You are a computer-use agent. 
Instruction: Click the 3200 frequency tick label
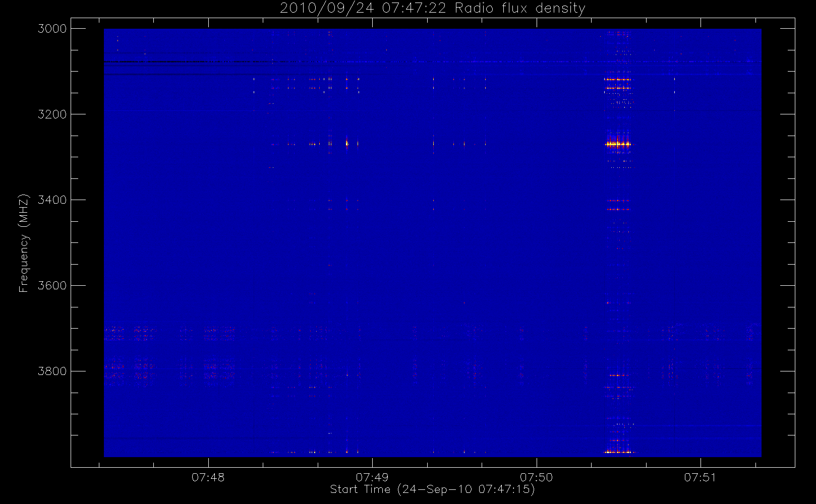pos(52,114)
